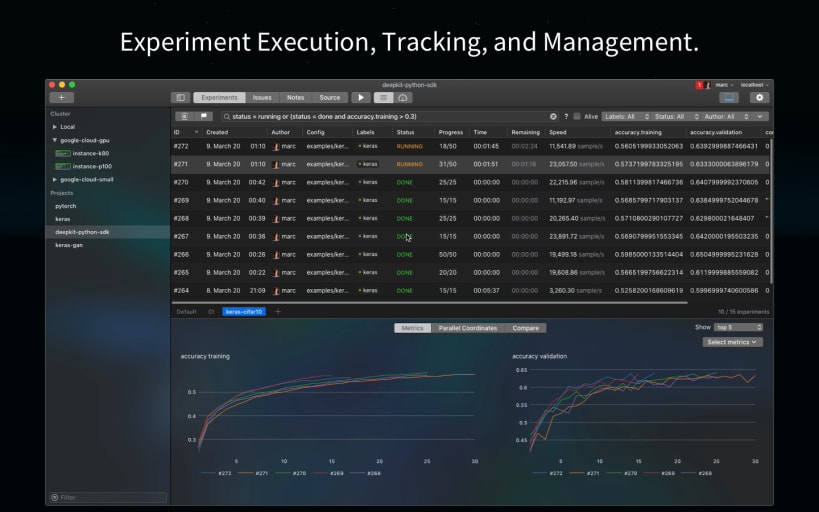Select the Parallel Coordinates tab
Screen dimensions: 819x512
click(468, 328)
